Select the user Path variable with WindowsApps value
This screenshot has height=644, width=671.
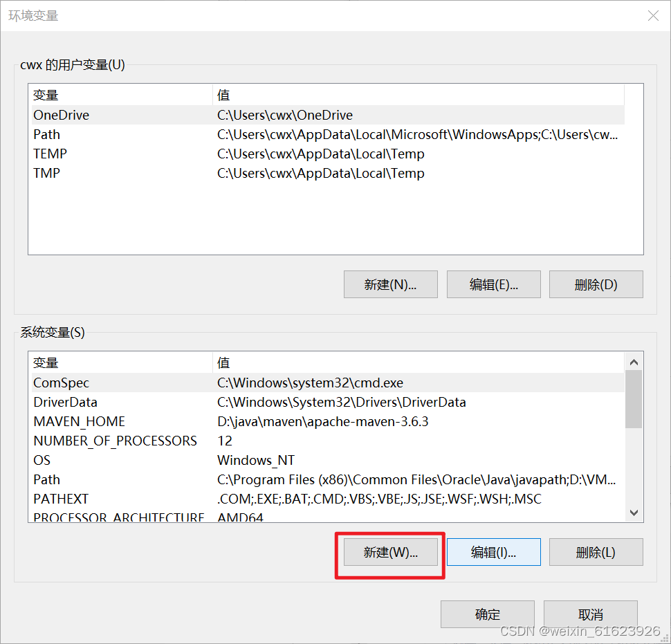click(x=328, y=134)
